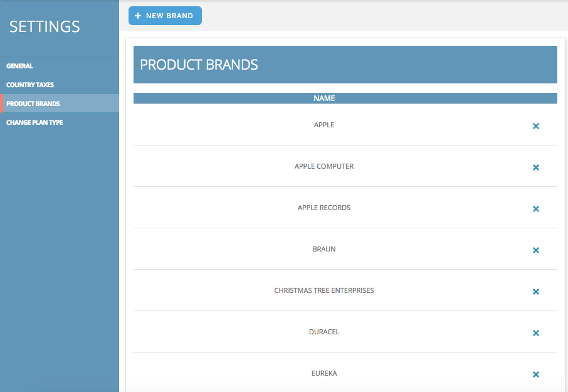The image size is (568, 392).
Task: Click the DURACEL brand name
Action: [x=324, y=332]
